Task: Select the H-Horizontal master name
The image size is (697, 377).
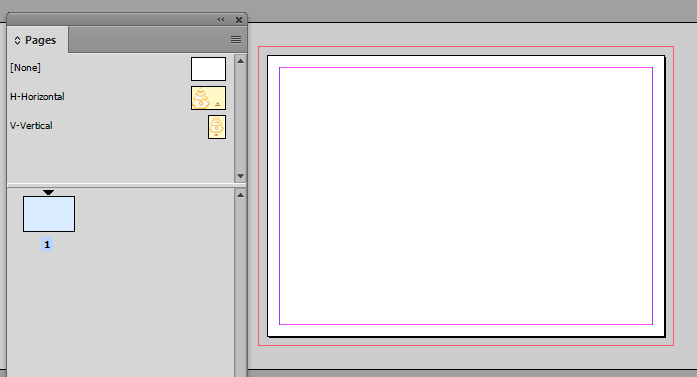Action: point(37,96)
